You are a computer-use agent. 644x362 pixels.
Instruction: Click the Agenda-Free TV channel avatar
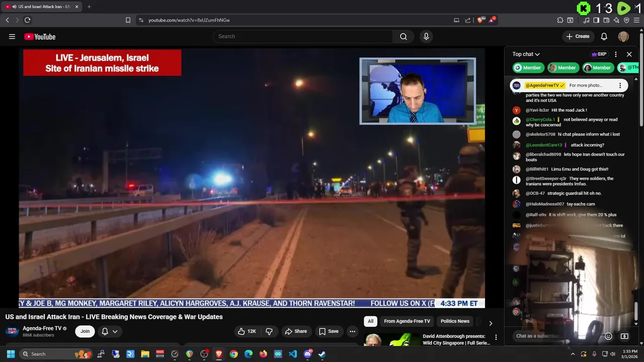click(x=12, y=331)
